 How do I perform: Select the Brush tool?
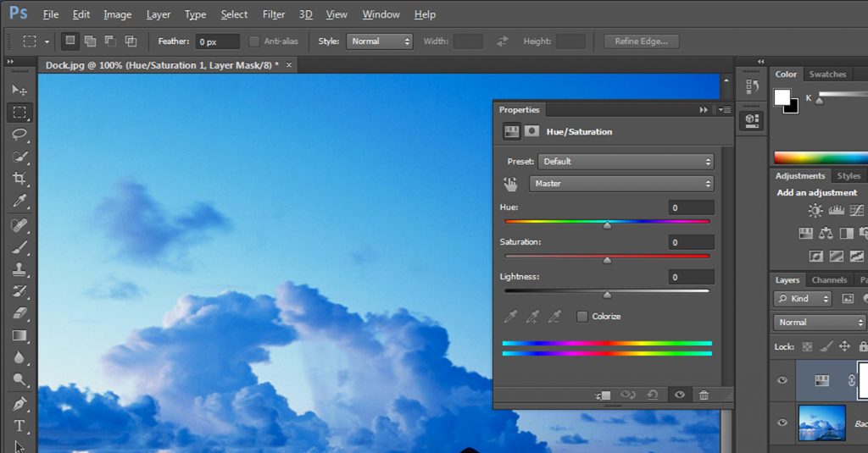pyautogui.click(x=19, y=246)
